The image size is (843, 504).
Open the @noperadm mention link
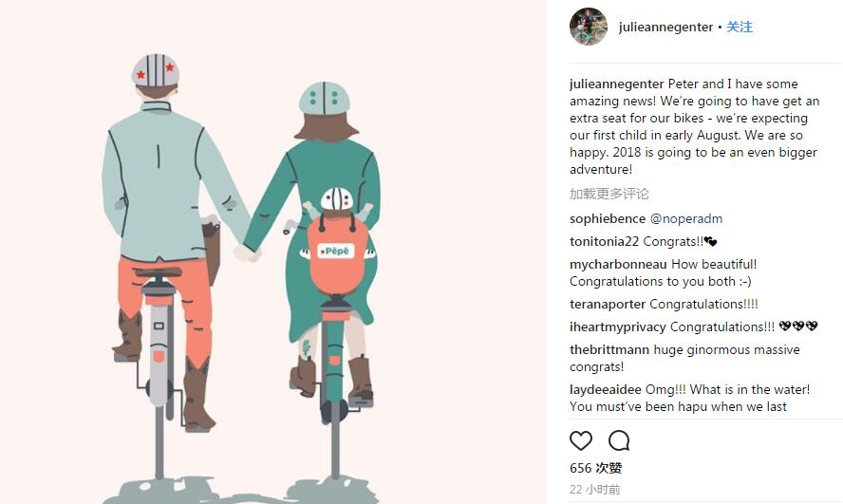point(686,218)
